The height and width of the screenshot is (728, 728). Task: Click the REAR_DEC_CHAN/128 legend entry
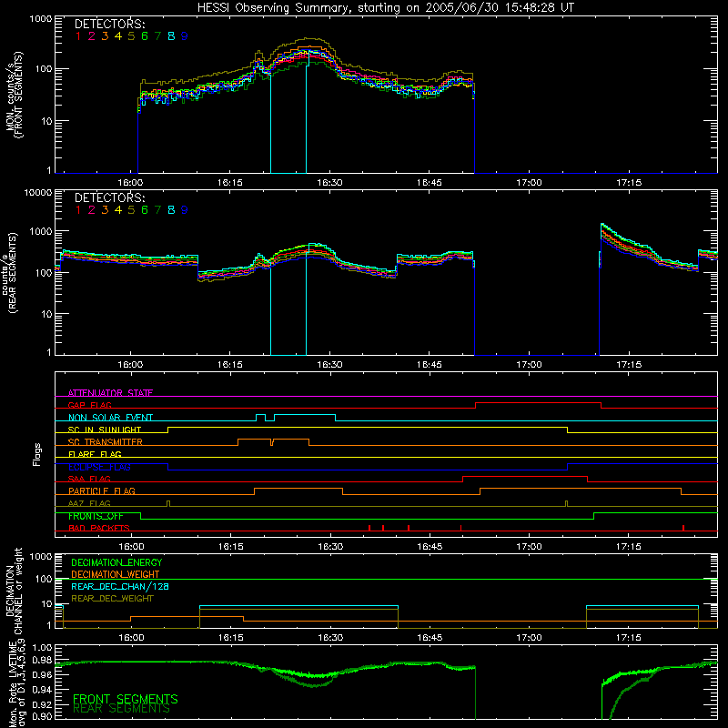pyautogui.click(x=120, y=587)
